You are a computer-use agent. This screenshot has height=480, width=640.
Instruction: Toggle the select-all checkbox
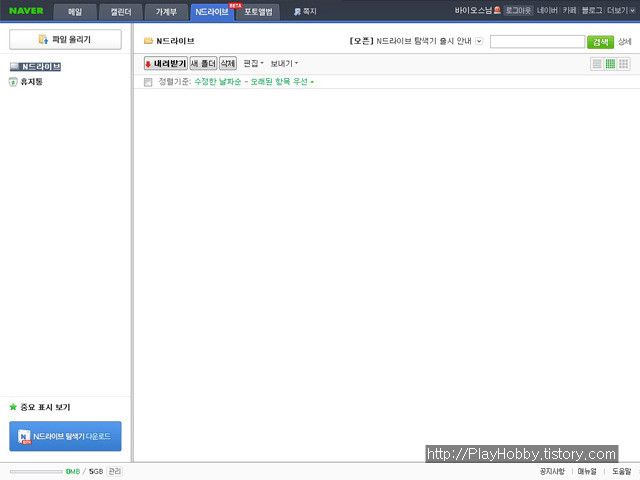click(x=148, y=82)
